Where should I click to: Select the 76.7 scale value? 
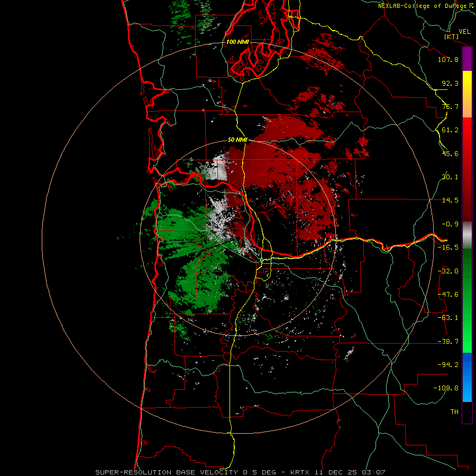point(450,106)
